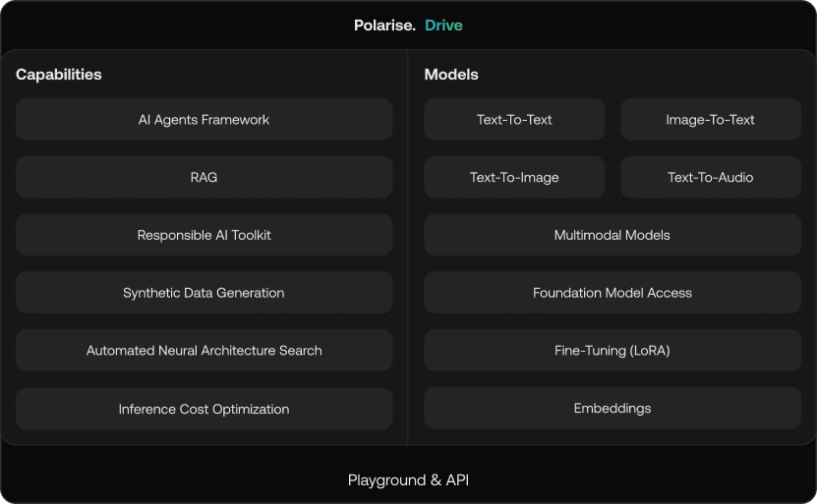Click the Capabilities heading
The height and width of the screenshot is (504, 817).
[59, 75]
